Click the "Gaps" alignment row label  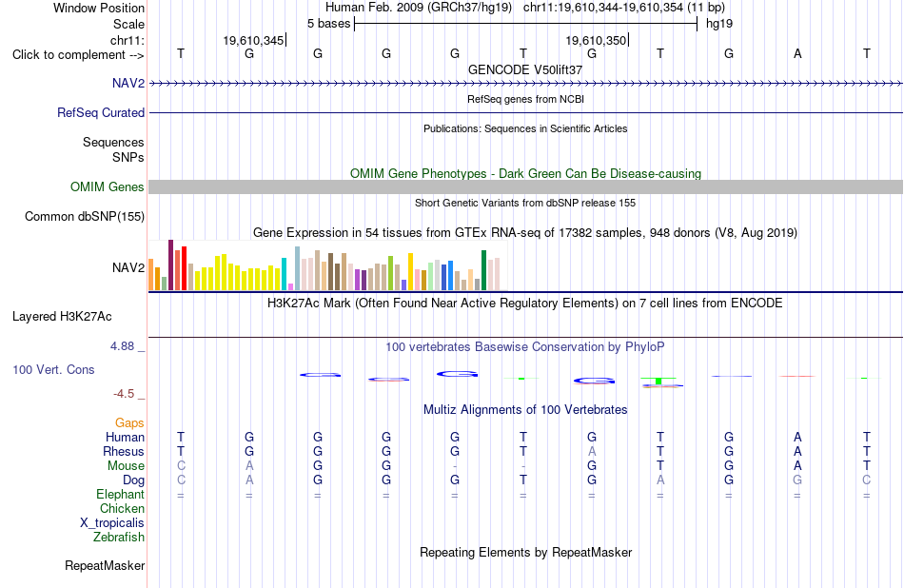(129, 423)
